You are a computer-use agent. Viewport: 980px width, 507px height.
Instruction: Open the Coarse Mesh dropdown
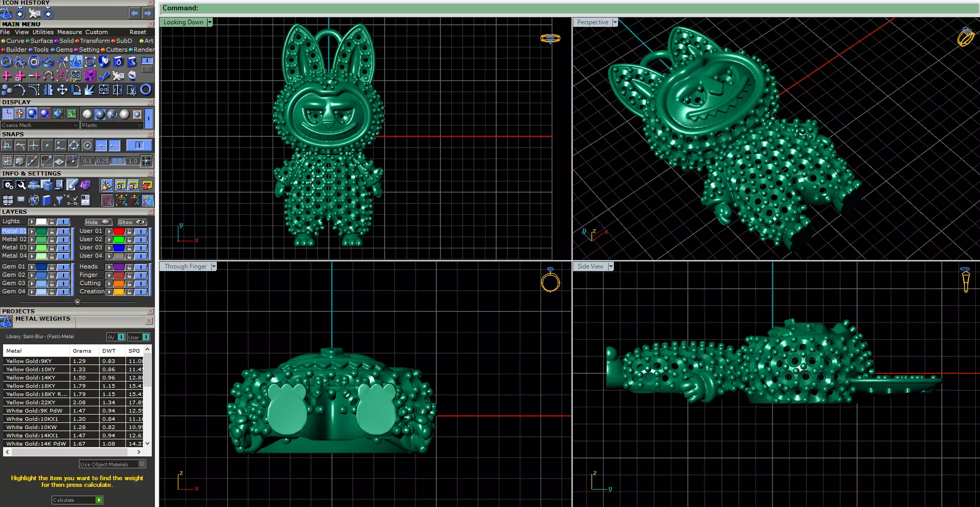[x=40, y=125]
